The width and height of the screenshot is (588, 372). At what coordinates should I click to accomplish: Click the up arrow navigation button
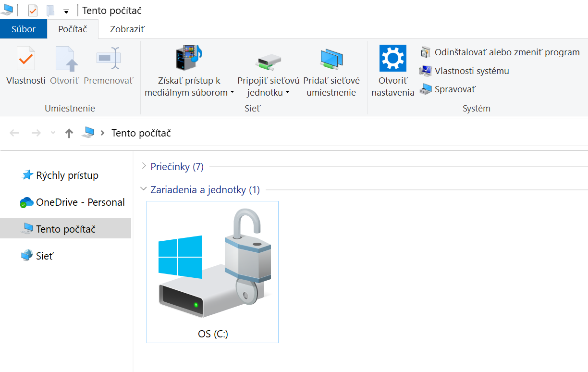69,133
